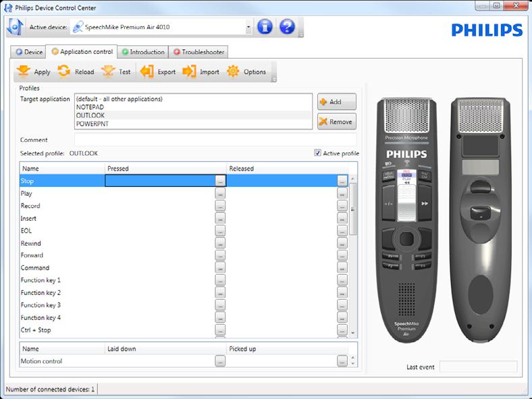Screen dimensions: 532x399
Task: Select the Motion control row name
Action: [41, 361]
